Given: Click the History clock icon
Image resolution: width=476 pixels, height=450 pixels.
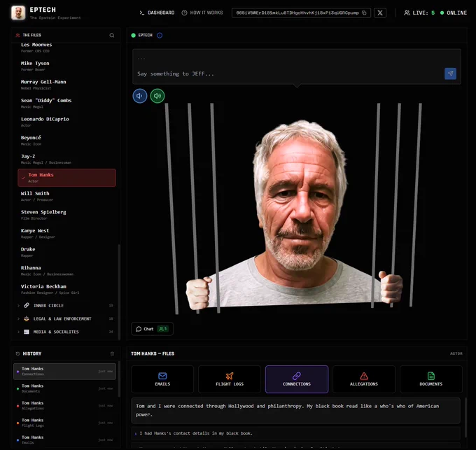Looking at the screenshot, I should pyautogui.click(x=17, y=354).
